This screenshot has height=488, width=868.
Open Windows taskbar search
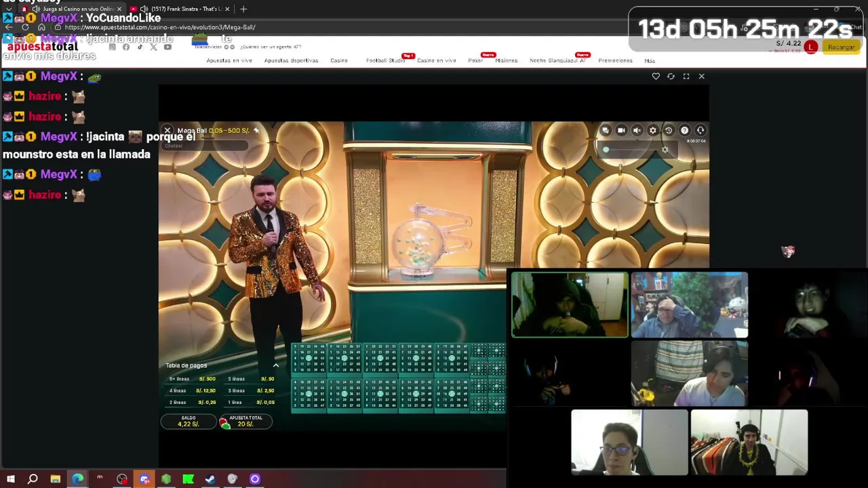point(33,479)
